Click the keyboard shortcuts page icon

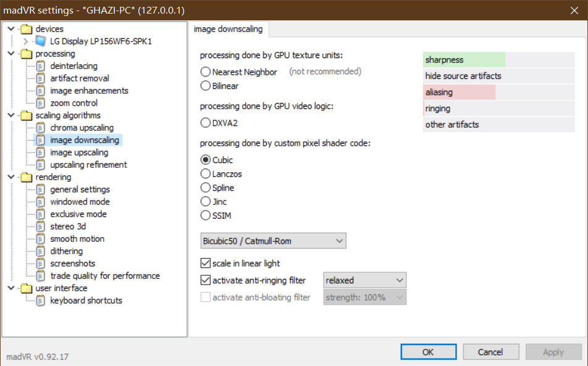point(41,301)
